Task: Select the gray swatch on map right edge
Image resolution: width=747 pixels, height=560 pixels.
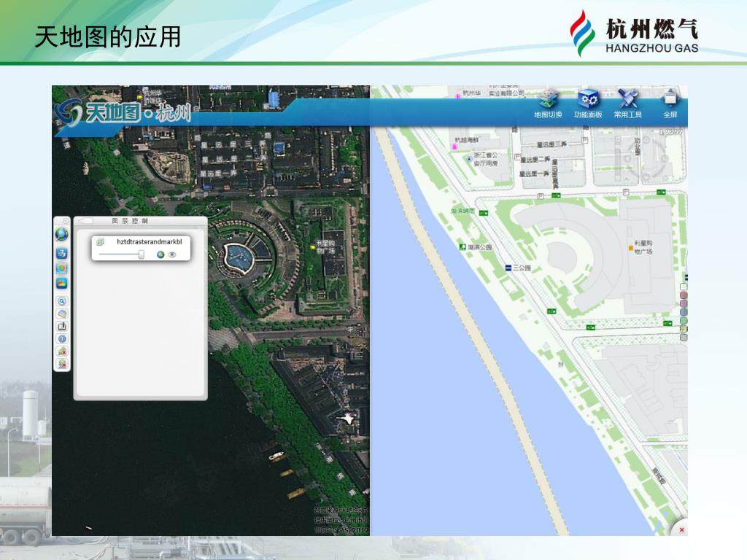Action: click(684, 337)
